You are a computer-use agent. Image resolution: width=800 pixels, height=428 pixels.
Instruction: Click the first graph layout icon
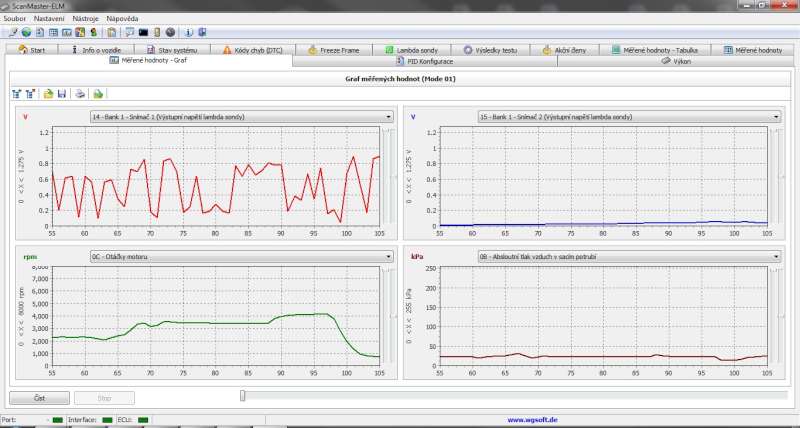click(17, 94)
